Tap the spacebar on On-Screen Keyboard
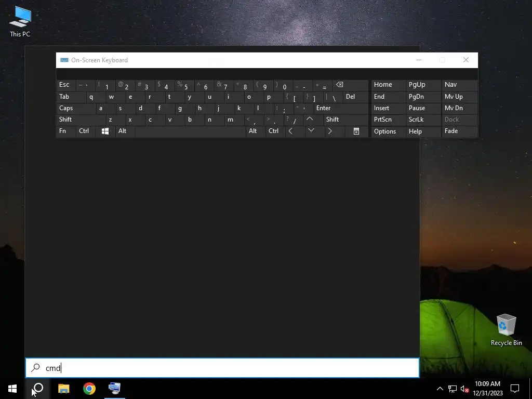The width and height of the screenshot is (532, 399). pos(190,131)
